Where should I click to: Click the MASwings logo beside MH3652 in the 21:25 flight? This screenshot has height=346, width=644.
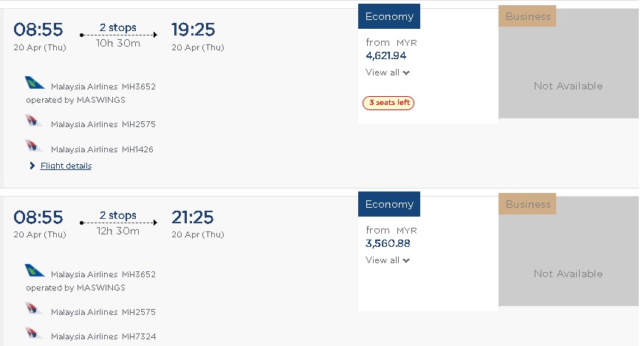pos(35,271)
